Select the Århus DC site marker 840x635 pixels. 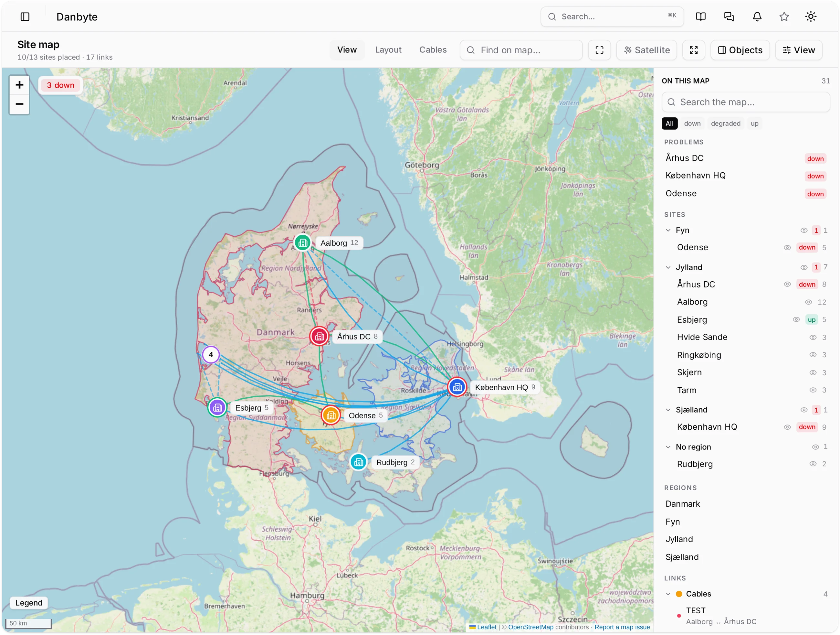(x=320, y=336)
